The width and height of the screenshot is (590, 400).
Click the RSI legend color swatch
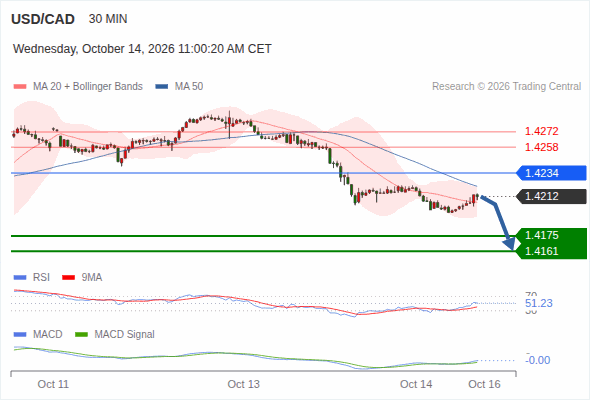[x=20, y=278]
